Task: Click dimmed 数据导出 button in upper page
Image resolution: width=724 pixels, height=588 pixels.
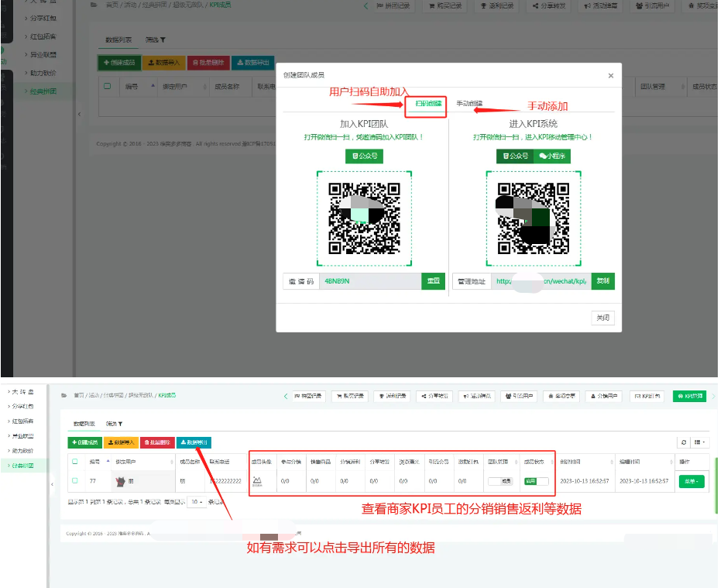Action: 253,62
